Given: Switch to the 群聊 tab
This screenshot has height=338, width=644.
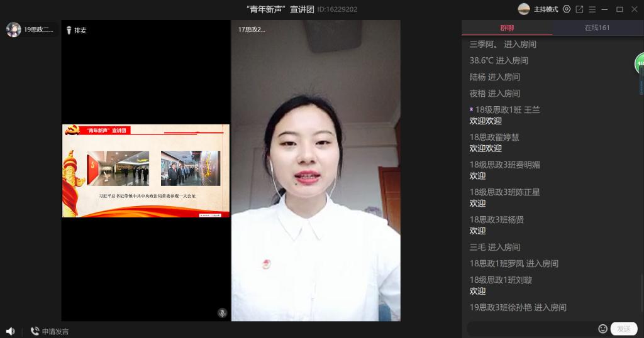Looking at the screenshot, I should point(507,28).
